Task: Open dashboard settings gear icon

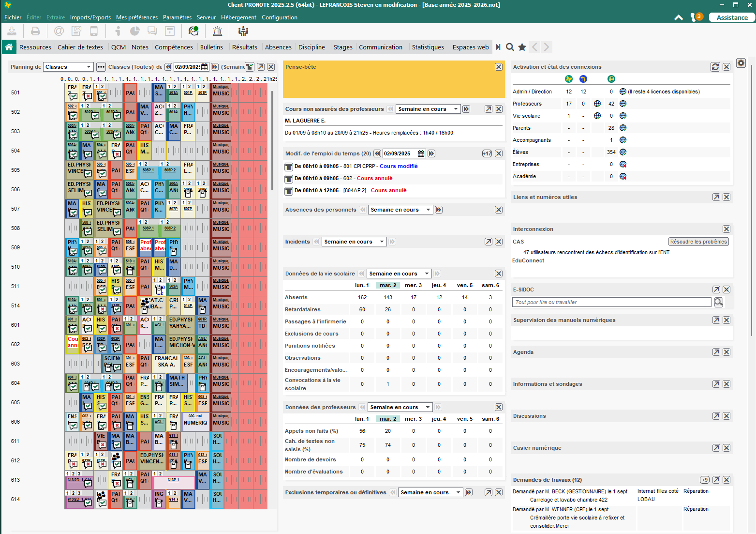Action: [741, 63]
